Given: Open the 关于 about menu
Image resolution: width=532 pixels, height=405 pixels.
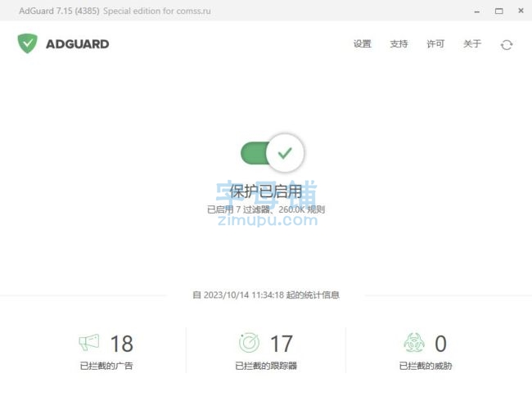Looking at the screenshot, I should coord(472,43).
